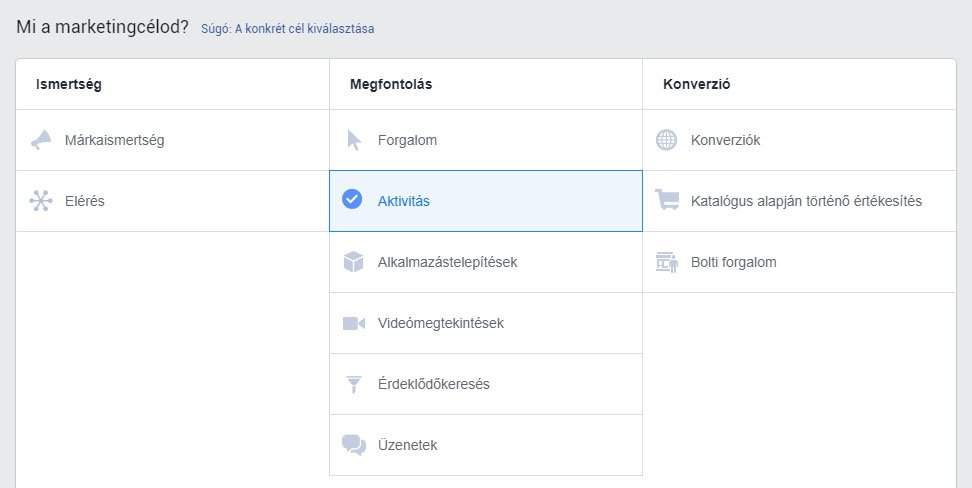The width and height of the screenshot is (972, 488).
Task: Click the Megfontolás column header
Action: click(391, 84)
